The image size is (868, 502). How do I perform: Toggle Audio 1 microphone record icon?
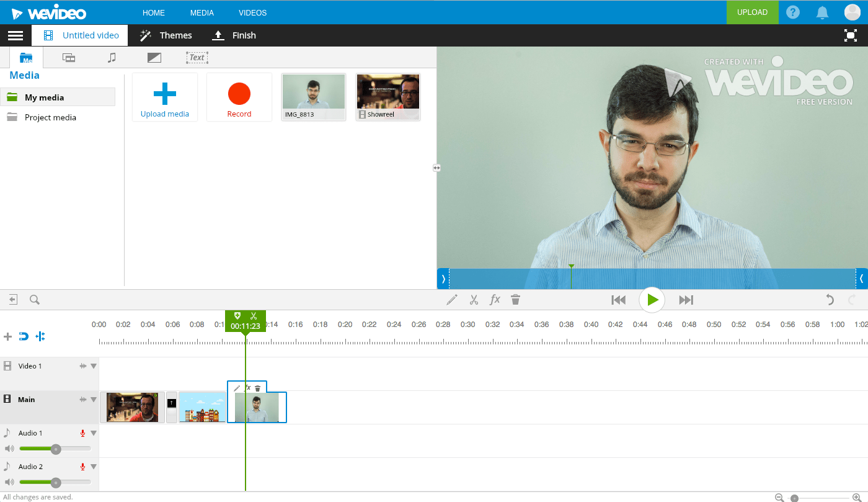coord(82,433)
